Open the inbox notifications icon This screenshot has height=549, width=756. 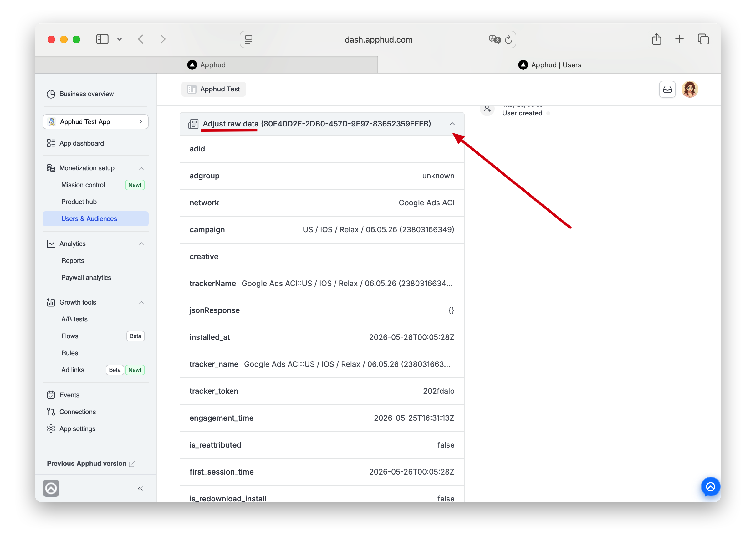(x=668, y=89)
